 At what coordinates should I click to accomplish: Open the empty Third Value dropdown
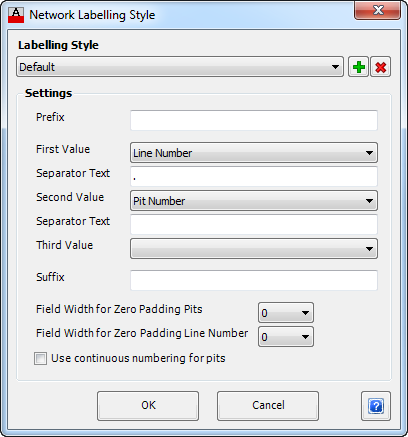[254, 249]
